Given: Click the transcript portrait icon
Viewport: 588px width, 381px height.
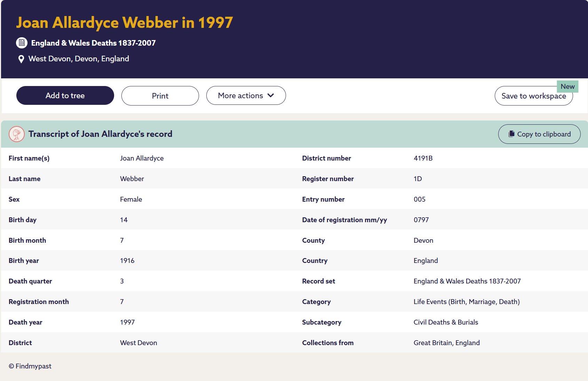Looking at the screenshot, I should point(17,134).
